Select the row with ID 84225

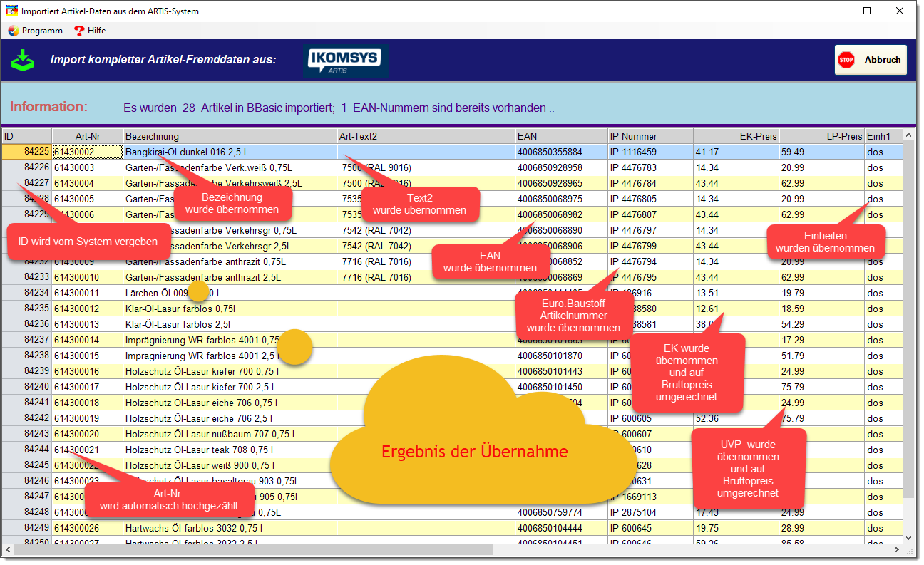click(x=452, y=152)
